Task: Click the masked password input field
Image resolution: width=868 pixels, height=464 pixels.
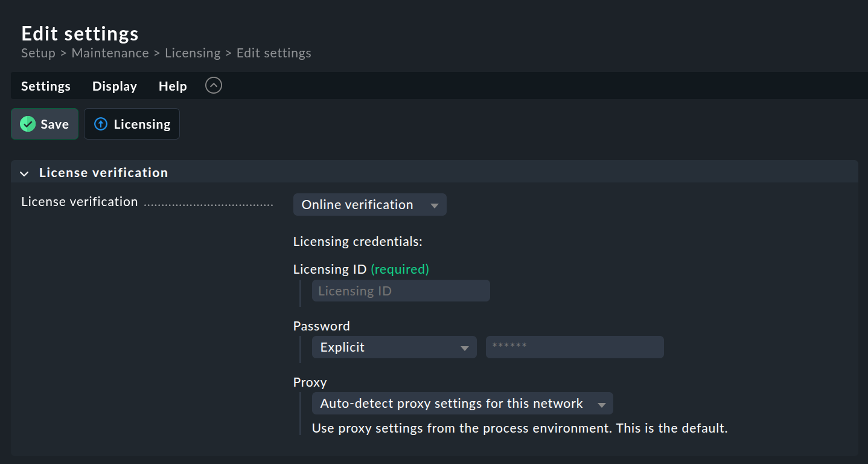Action: click(x=574, y=347)
